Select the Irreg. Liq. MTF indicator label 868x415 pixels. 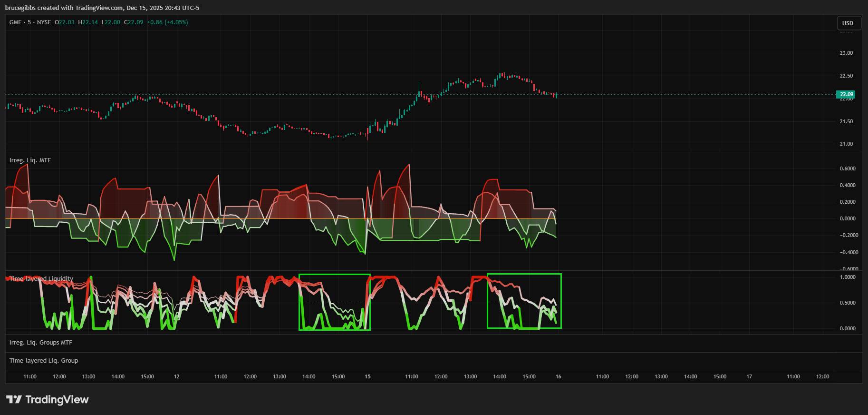coord(30,160)
